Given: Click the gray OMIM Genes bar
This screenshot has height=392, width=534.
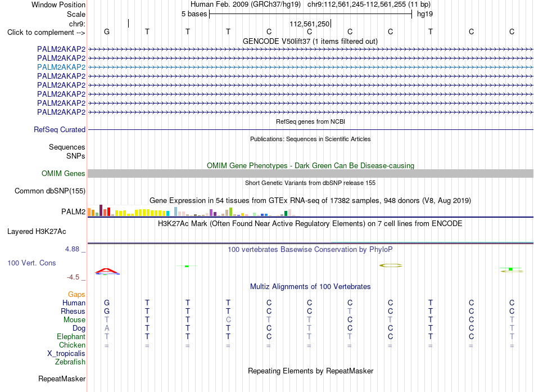Looking at the screenshot, I should pos(310,173).
